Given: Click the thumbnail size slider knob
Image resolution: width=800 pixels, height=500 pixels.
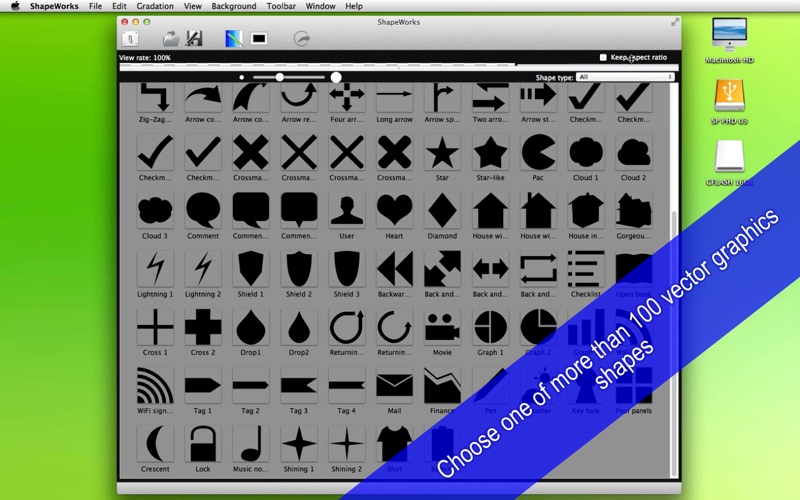Looking at the screenshot, I should (x=280, y=77).
